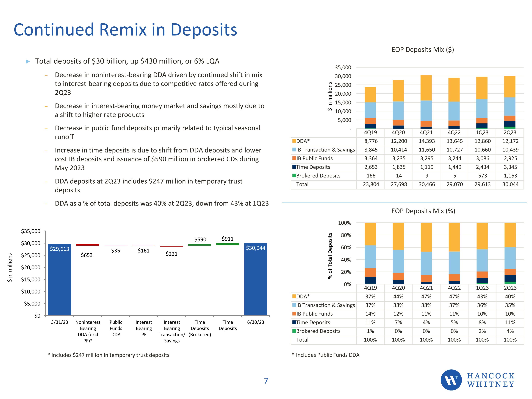Click the red $653 noninterest bearing DDA bar
Viewport: 532px width, 399px height.
coord(88,245)
